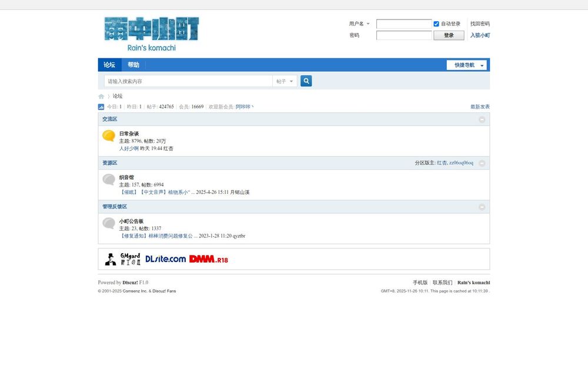Click the Discuz! footer link
588x368 pixels.
click(130, 283)
